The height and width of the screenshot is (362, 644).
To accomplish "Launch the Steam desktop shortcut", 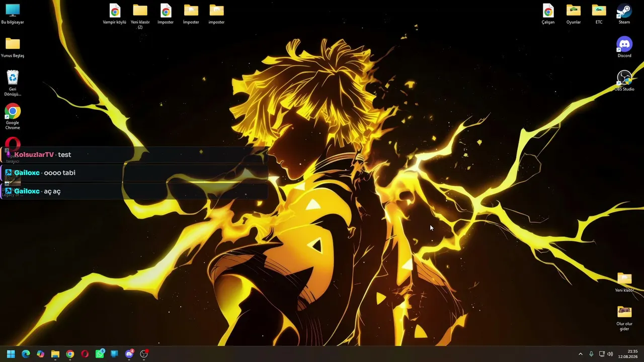I will pyautogui.click(x=624, y=14).
